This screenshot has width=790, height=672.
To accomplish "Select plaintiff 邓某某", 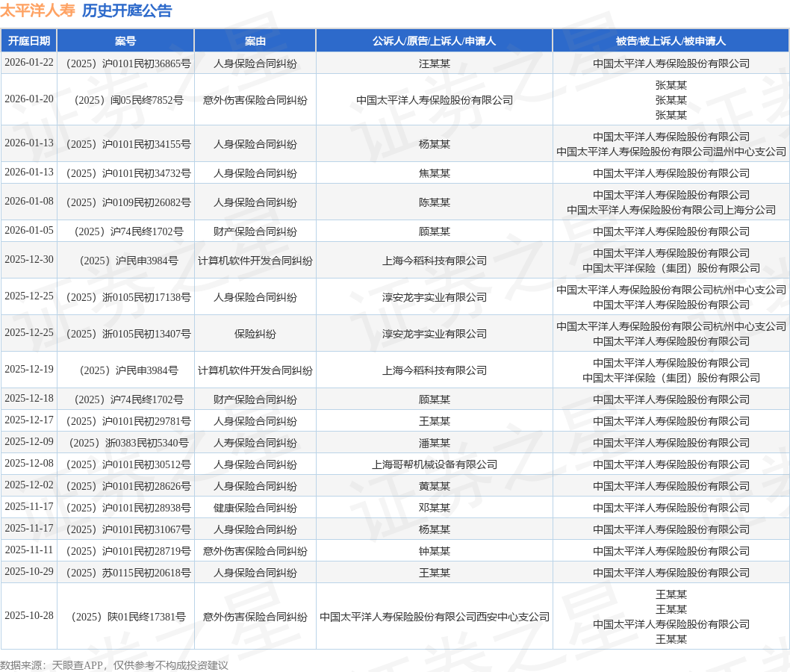I will [x=435, y=508].
